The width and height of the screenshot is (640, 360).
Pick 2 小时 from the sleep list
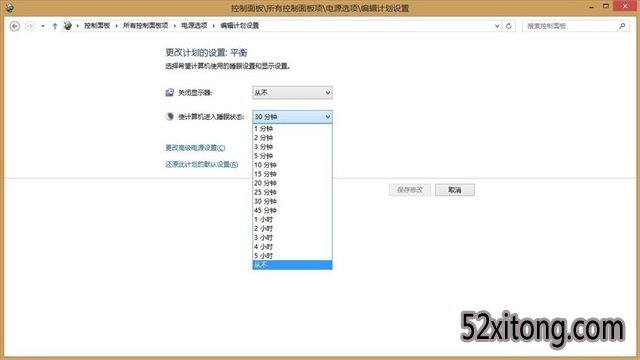[292, 229]
